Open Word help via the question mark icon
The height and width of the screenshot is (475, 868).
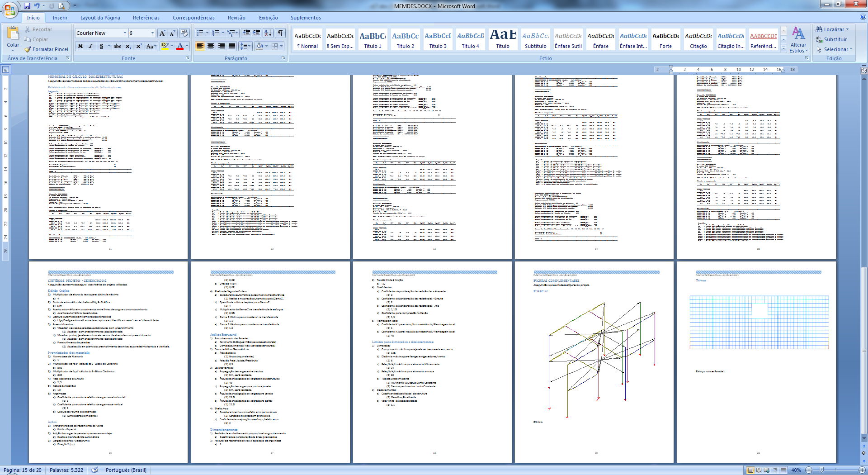click(x=863, y=17)
